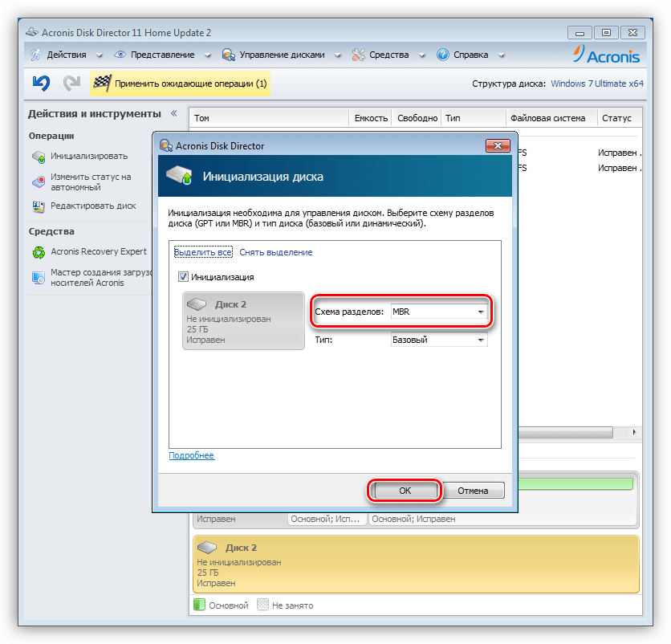Screen dimensions: 671x644
Task: Sort by the Емкость column header
Action: [x=371, y=118]
